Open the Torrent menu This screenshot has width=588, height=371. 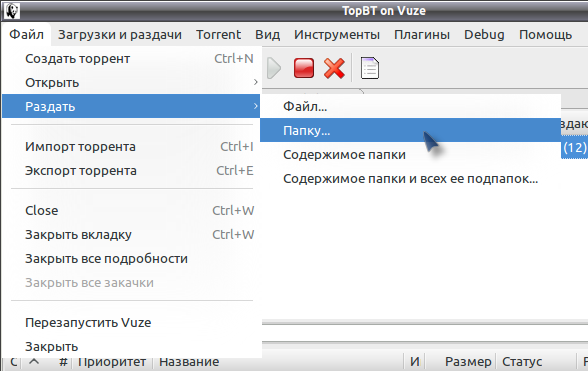218,35
